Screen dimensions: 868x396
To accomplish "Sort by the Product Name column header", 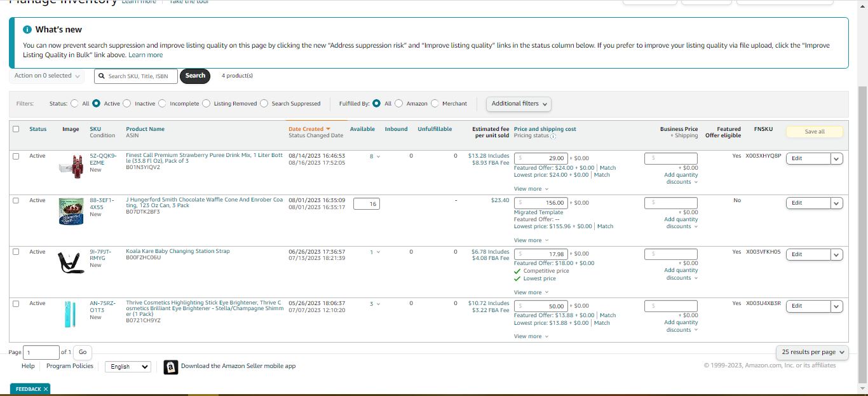I will 145,129.
